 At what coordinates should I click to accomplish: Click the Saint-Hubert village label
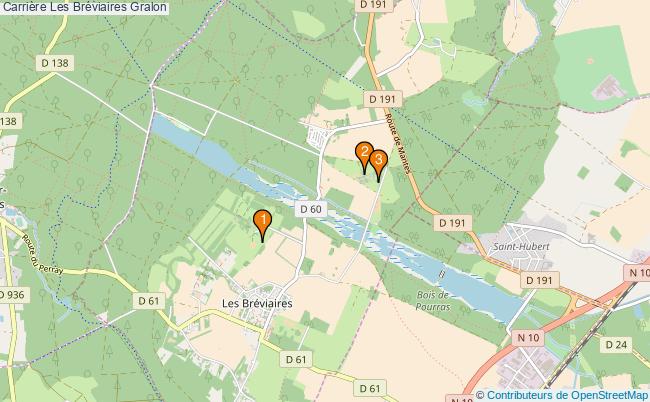[x=521, y=247]
